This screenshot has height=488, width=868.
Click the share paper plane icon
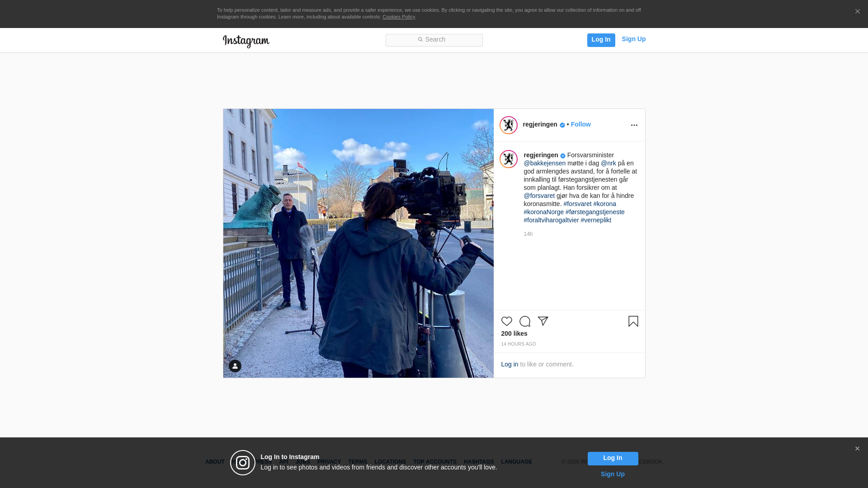(542, 321)
